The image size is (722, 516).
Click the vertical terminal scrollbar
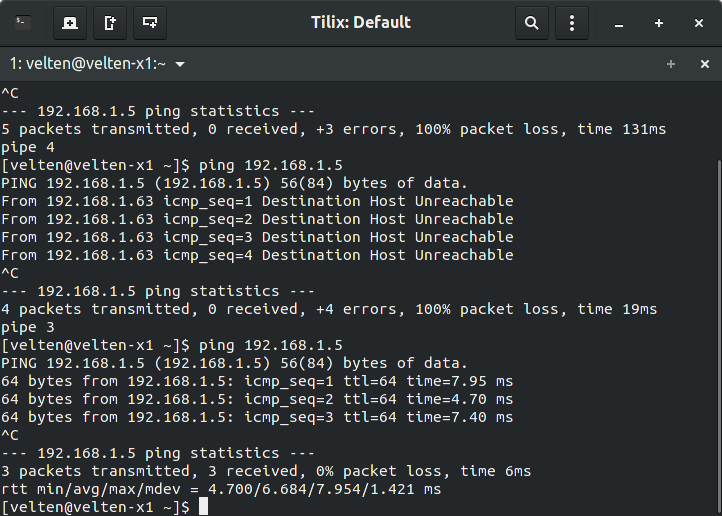pyautogui.click(x=720, y=337)
